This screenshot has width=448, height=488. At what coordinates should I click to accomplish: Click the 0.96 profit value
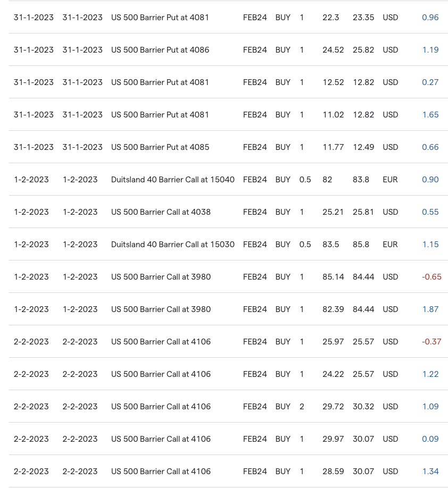(x=430, y=18)
